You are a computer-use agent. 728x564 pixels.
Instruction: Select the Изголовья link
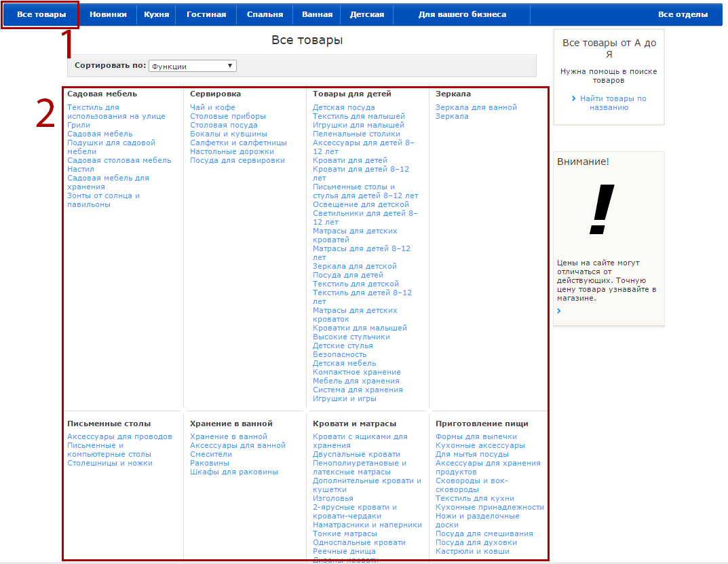point(333,498)
